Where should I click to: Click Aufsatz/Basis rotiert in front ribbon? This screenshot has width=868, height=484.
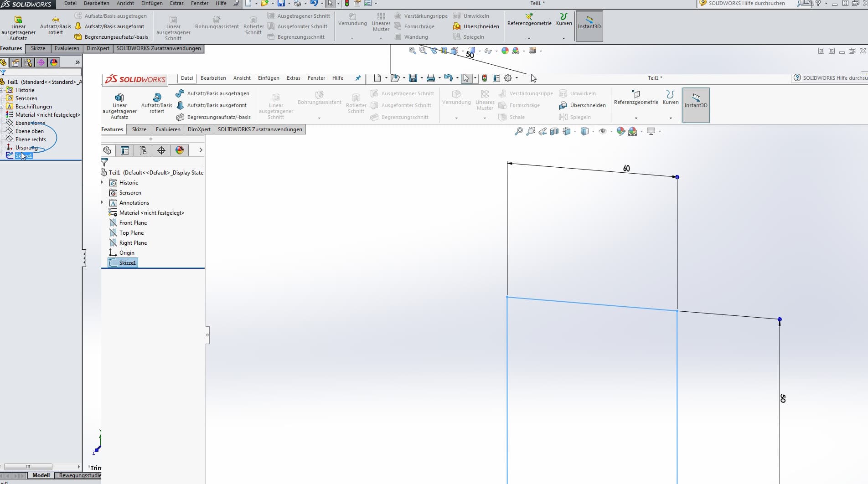(x=157, y=103)
